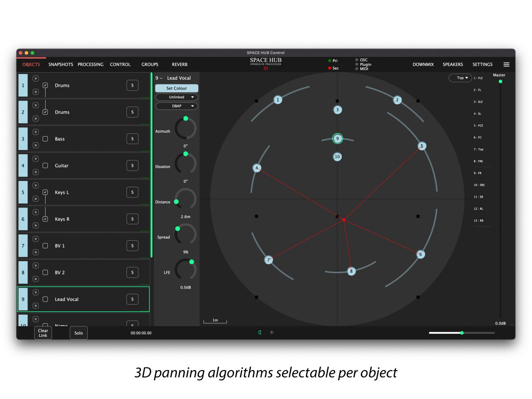
Task: Open the hamburger menu icon
Action: click(x=506, y=64)
